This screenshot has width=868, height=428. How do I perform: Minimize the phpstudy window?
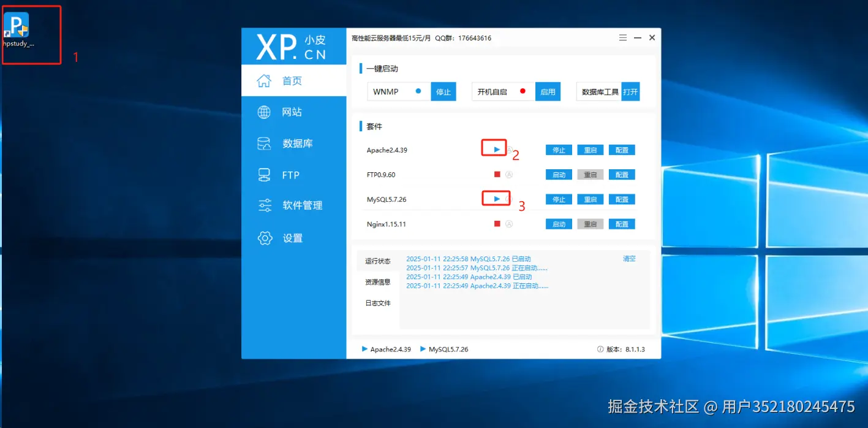638,37
